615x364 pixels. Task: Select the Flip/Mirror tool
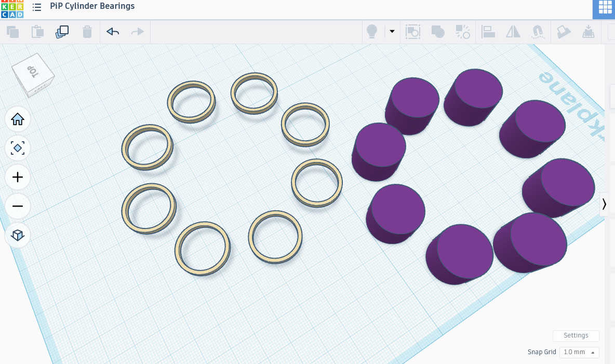pyautogui.click(x=513, y=32)
